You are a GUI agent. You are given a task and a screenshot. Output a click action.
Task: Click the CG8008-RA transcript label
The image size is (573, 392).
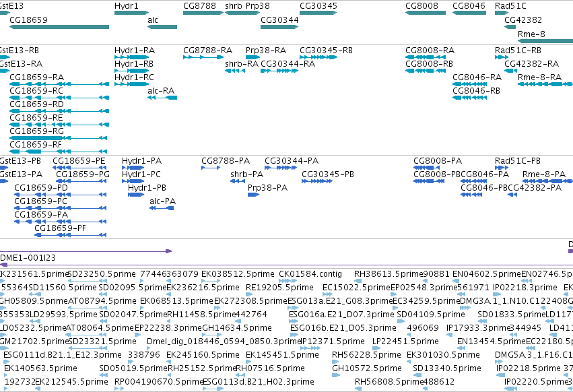[430, 50]
